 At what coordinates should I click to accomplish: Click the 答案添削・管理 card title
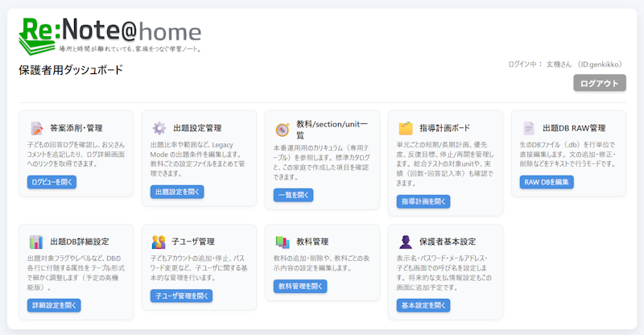click(x=76, y=128)
